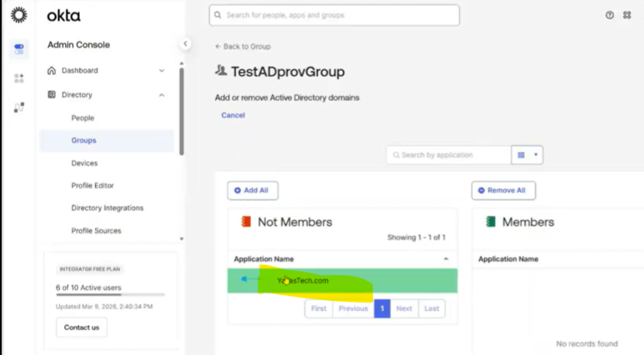Open the apps grid icon in left rail
Image resolution: width=644 pixels, height=355 pixels.
pos(19,78)
